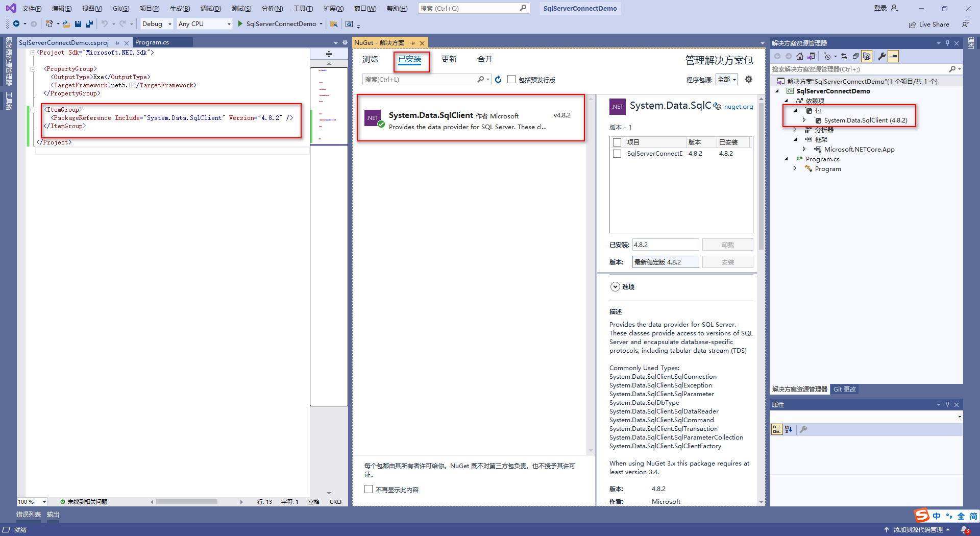Select the SqlServerConnectDemo project checkbox
Viewport: 980px width, 536px height.
tap(617, 154)
